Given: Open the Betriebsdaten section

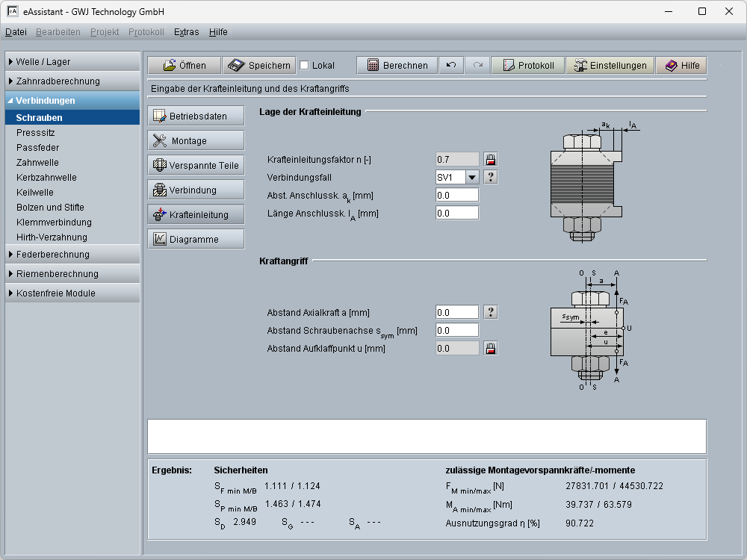Looking at the screenshot, I should coord(196,116).
